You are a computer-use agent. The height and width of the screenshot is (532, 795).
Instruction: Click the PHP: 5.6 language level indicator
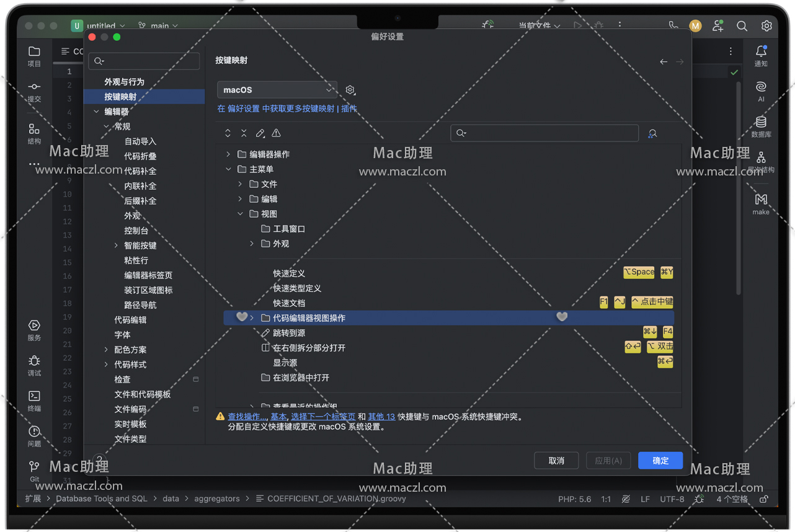click(x=575, y=499)
